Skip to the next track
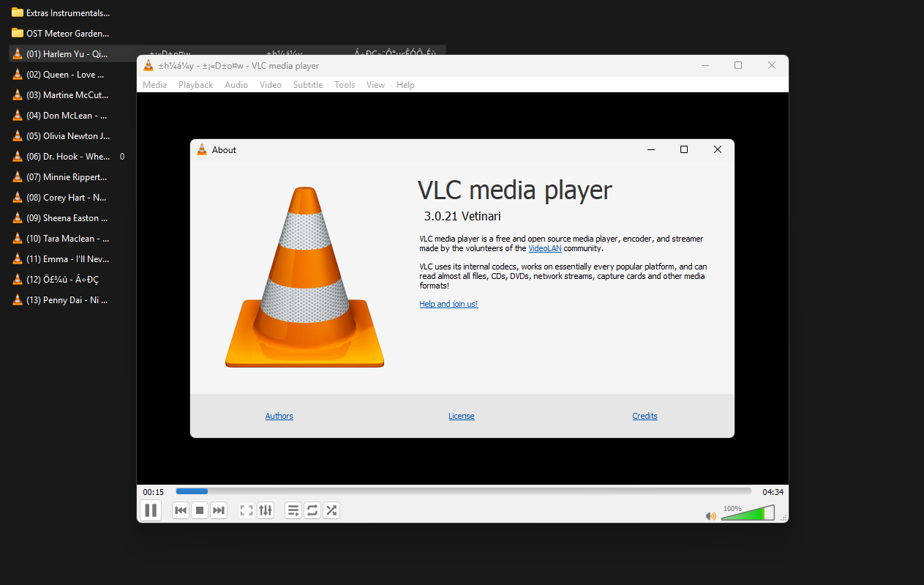924x585 pixels. 219,510
